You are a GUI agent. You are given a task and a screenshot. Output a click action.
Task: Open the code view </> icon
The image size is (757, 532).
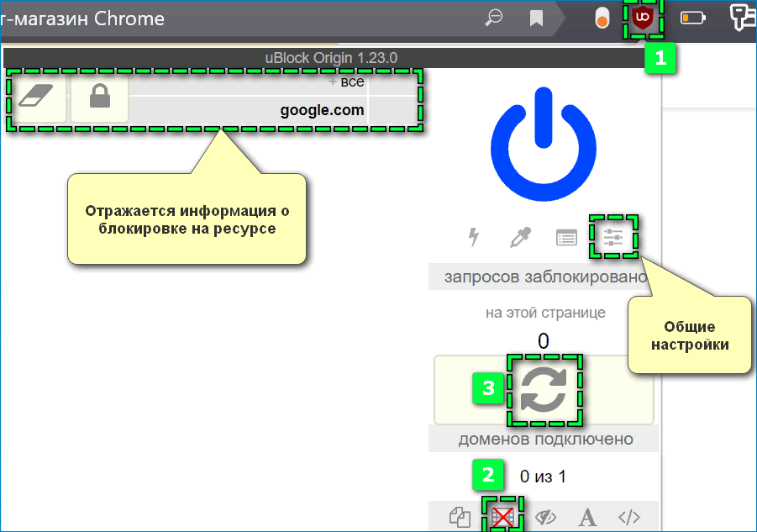click(x=628, y=516)
